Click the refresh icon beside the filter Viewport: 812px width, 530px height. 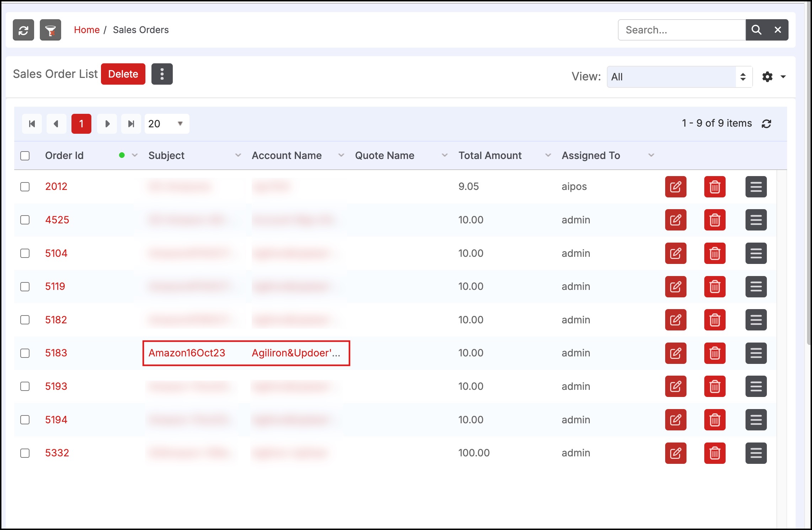click(x=23, y=30)
